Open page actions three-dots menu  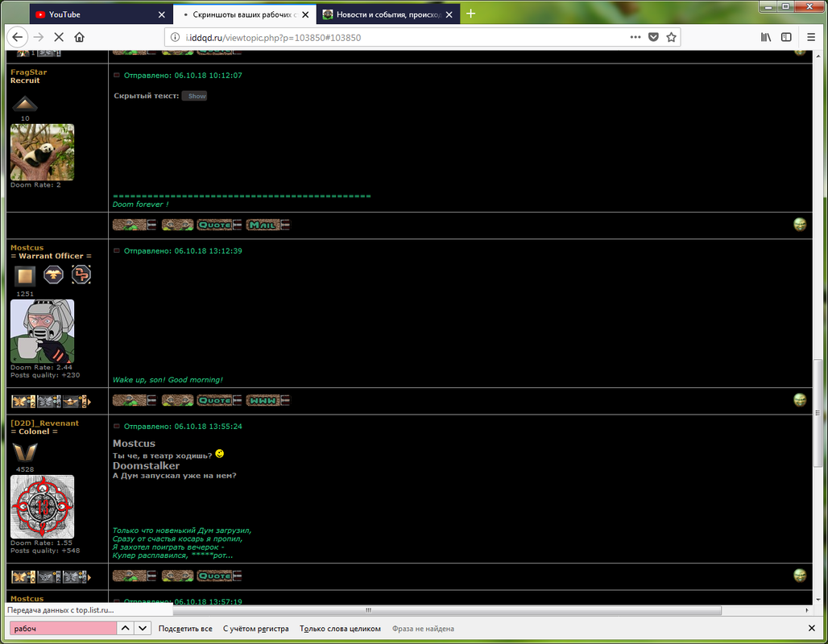635,37
